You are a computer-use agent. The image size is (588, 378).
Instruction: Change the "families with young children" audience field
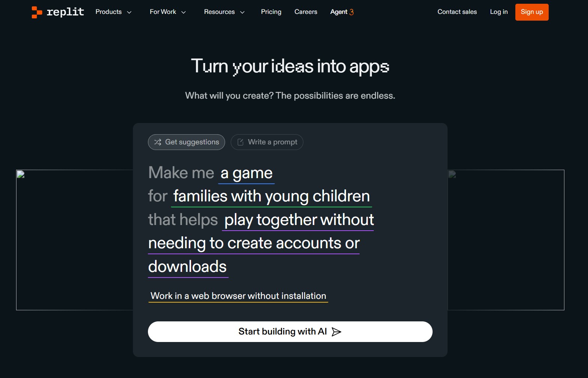271,196
